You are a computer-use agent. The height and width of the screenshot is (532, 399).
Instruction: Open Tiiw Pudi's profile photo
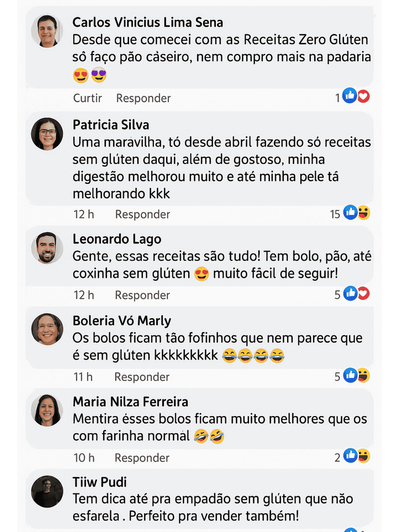pyautogui.click(x=47, y=491)
